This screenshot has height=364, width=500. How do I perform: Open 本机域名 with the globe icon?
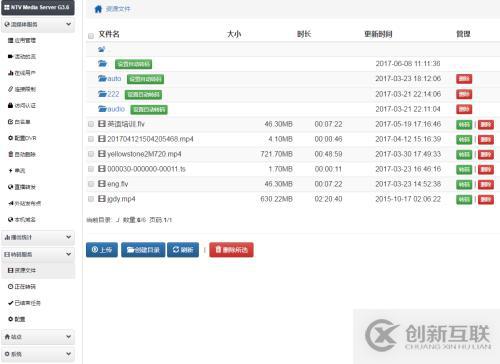[22, 220]
